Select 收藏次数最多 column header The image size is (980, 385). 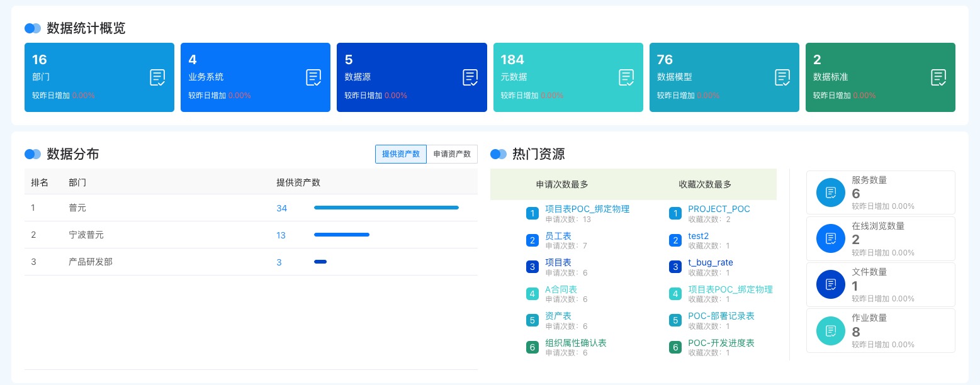pos(705,184)
